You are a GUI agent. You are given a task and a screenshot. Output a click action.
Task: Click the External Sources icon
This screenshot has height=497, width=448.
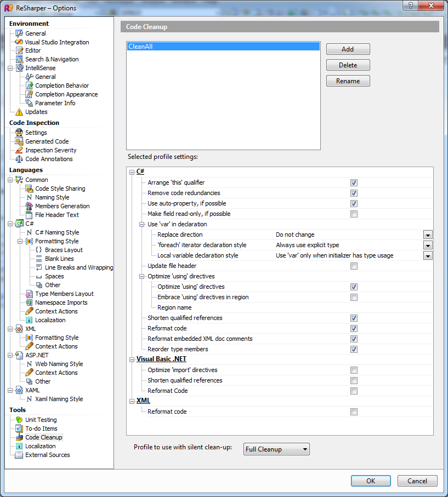tap(19, 455)
